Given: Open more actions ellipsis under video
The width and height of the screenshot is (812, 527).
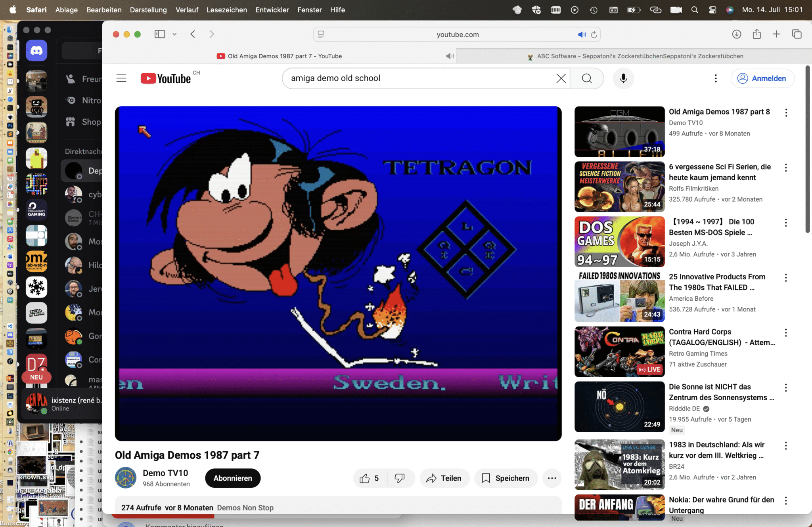Looking at the screenshot, I should pos(552,478).
